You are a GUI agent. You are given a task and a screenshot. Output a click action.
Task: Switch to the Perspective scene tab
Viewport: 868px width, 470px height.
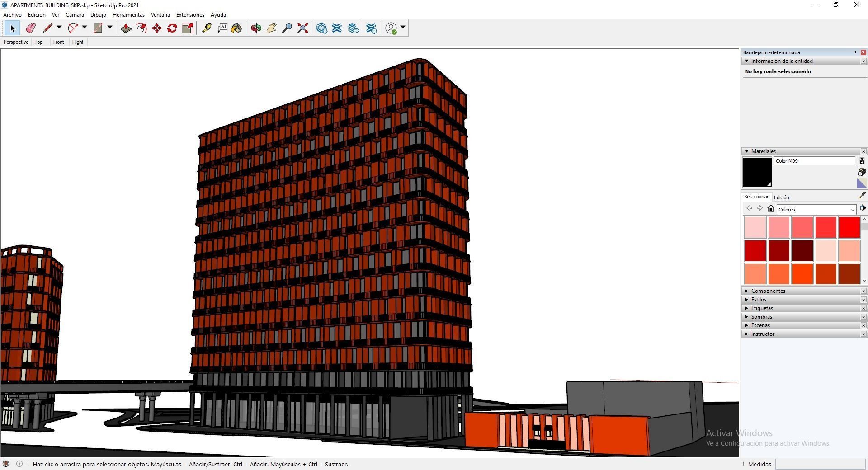click(x=16, y=42)
